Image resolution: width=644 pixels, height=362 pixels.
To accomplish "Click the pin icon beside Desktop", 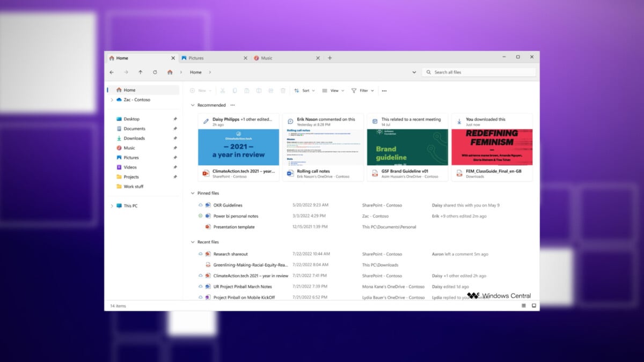I will point(175,119).
